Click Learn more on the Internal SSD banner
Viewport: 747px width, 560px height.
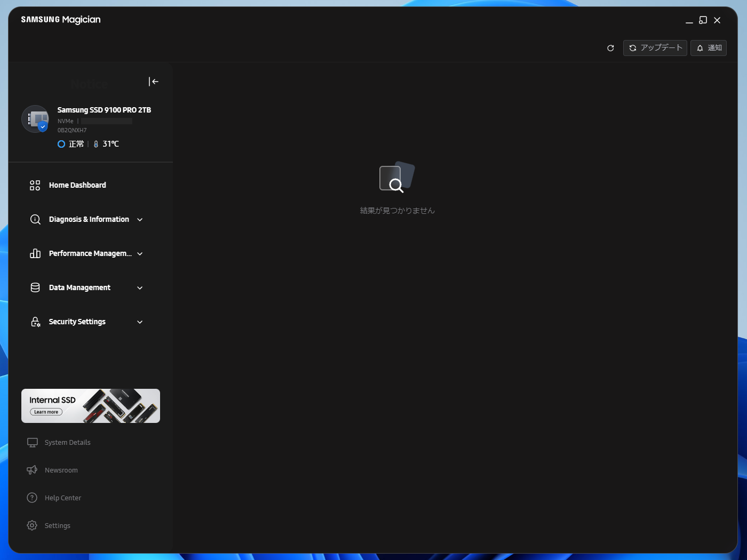coord(46,412)
